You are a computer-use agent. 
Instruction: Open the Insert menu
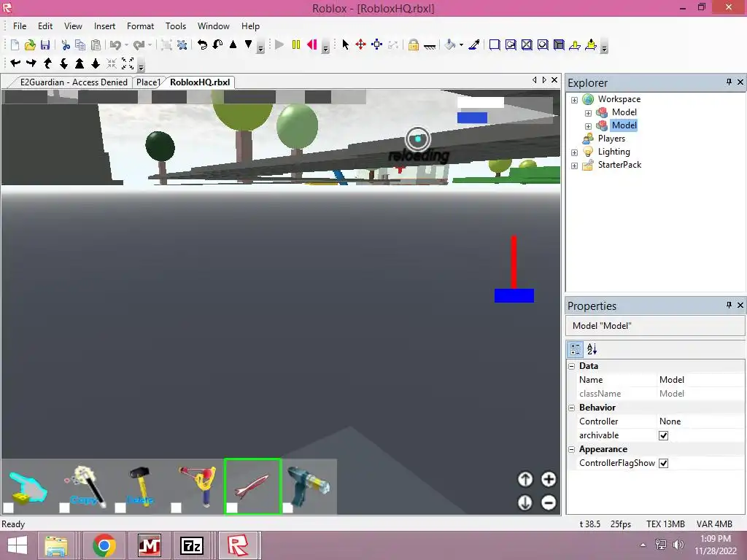click(x=104, y=26)
